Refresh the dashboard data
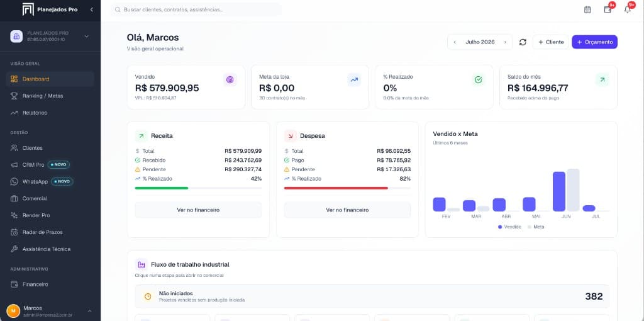The height and width of the screenshot is (321, 644). point(523,42)
